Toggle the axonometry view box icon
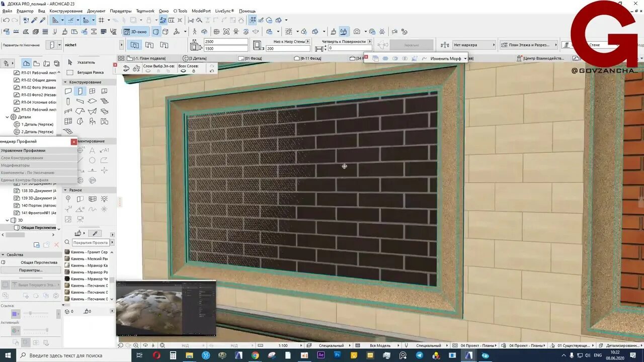The width and height of the screenshot is (644, 362). tap(167, 32)
